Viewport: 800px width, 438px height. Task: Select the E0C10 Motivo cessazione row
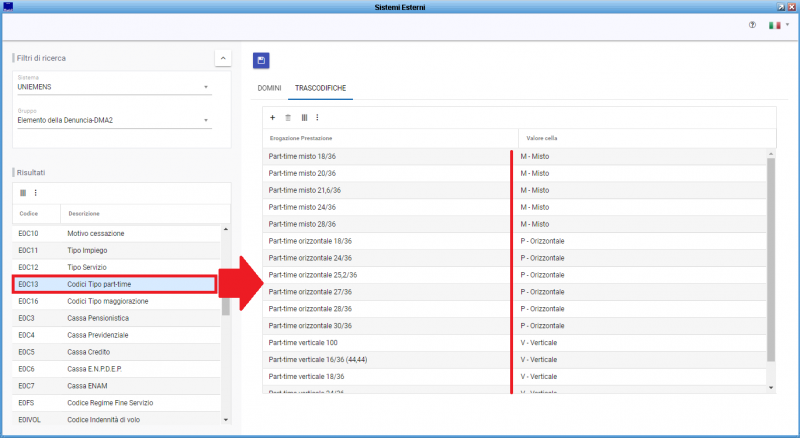(115, 232)
